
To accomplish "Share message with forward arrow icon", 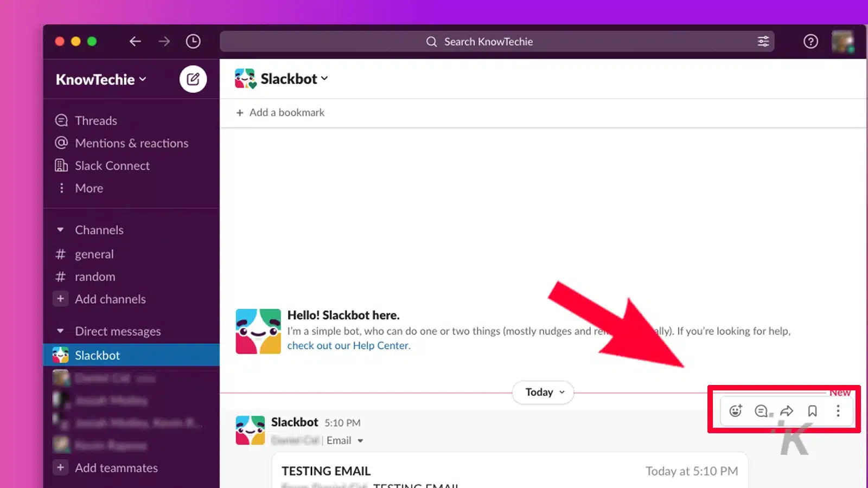I will [x=787, y=411].
